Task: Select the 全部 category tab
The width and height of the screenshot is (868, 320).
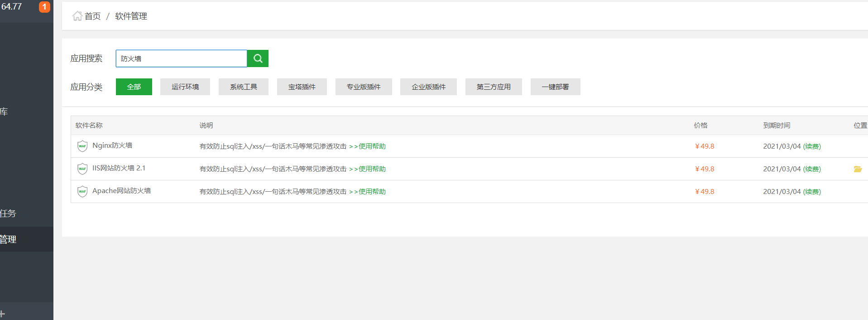Action: tap(134, 87)
